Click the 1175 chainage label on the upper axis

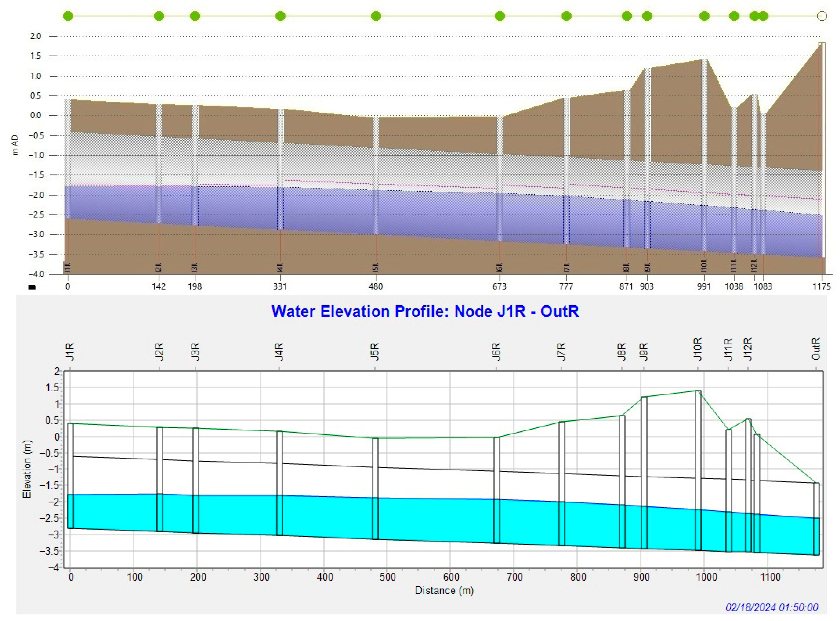click(x=821, y=287)
